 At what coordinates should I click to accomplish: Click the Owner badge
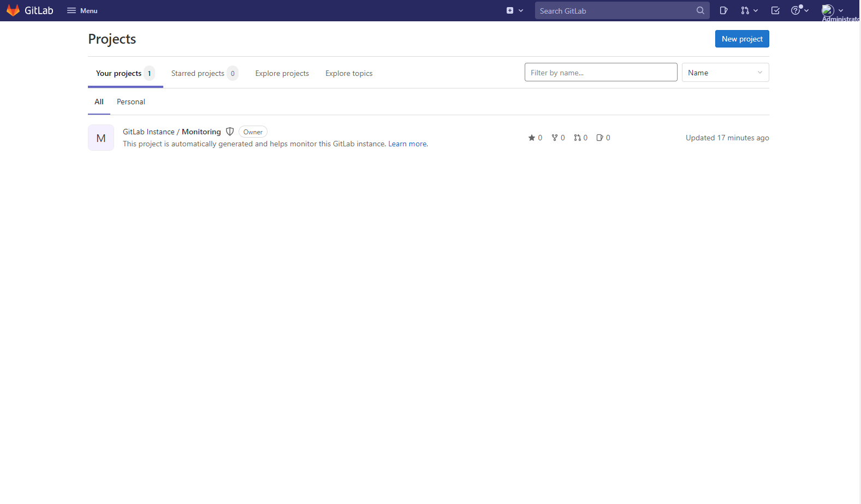click(x=253, y=132)
